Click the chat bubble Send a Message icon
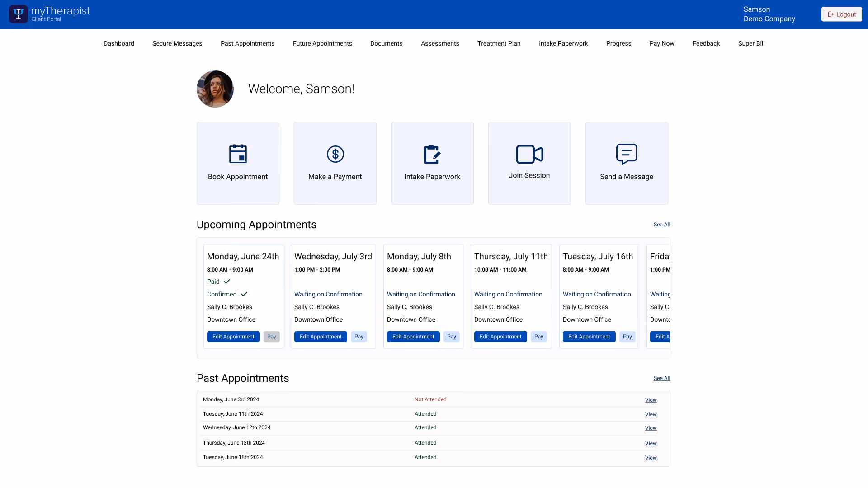This screenshot has height=488, width=868. click(x=627, y=154)
